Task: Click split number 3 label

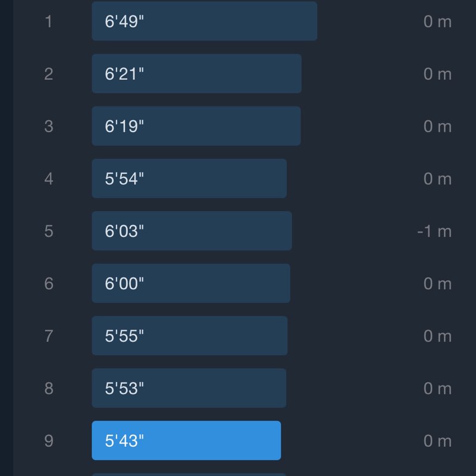Action: pyautogui.click(x=49, y=127)
